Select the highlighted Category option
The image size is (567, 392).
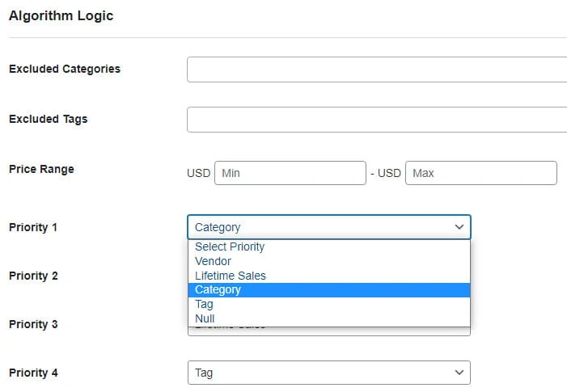click(218, 290)
